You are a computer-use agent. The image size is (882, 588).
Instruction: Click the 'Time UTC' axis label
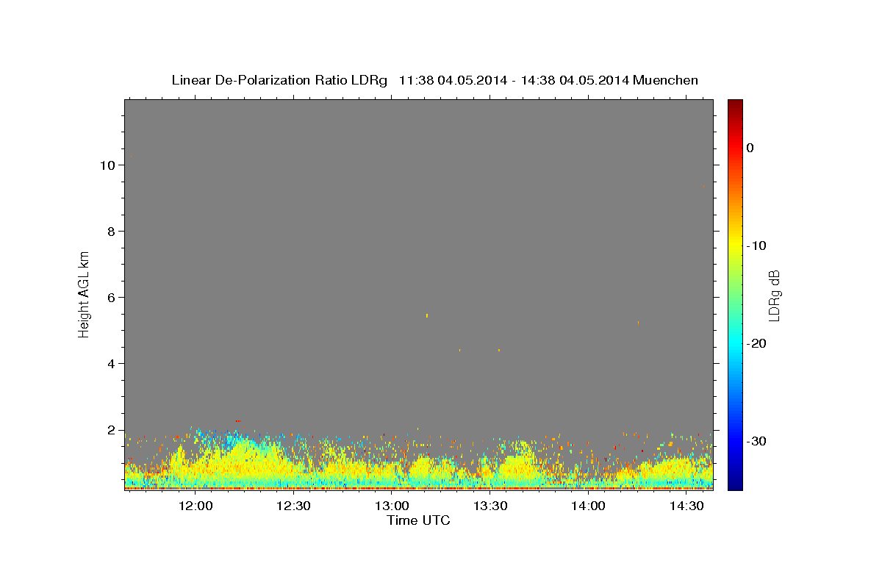point(418,520)
